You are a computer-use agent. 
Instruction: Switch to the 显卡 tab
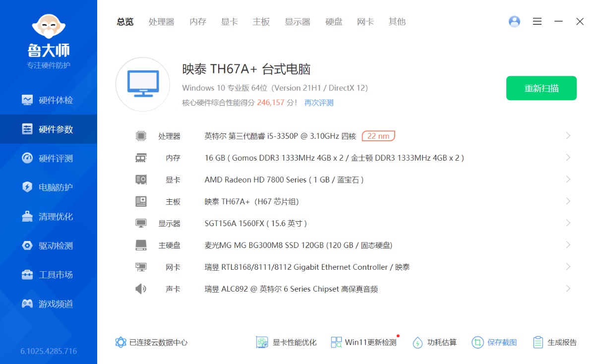pyautogui.click(x=230, y=22)
